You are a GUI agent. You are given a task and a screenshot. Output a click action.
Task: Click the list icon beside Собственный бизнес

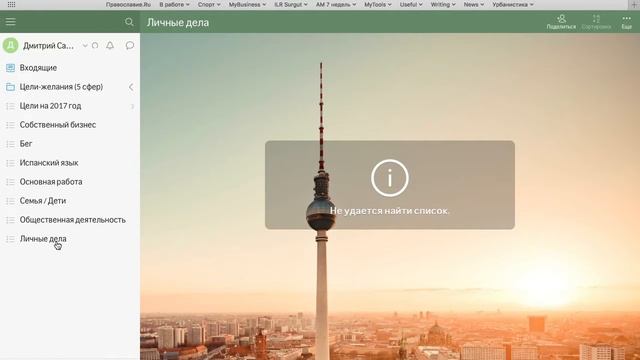(10, 125)
